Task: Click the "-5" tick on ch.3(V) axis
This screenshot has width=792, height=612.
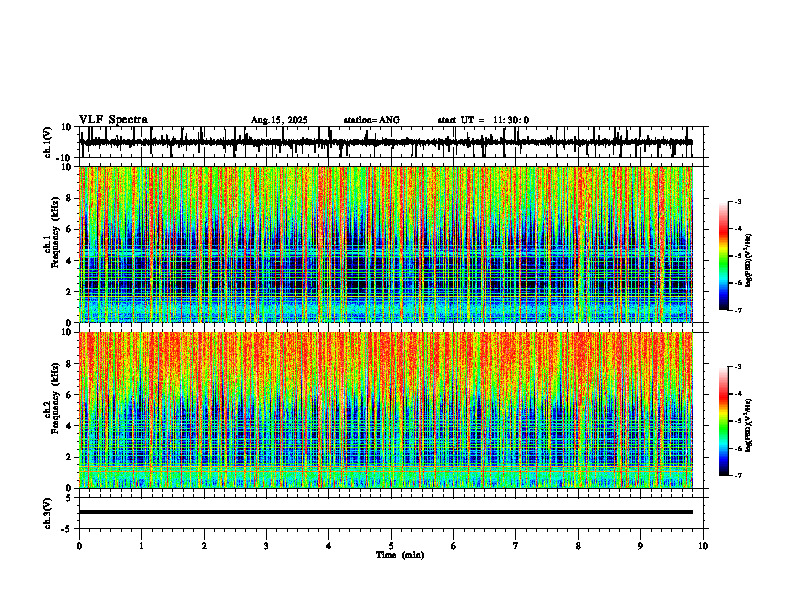Action: pyautogui.click(x=68, y=529)
